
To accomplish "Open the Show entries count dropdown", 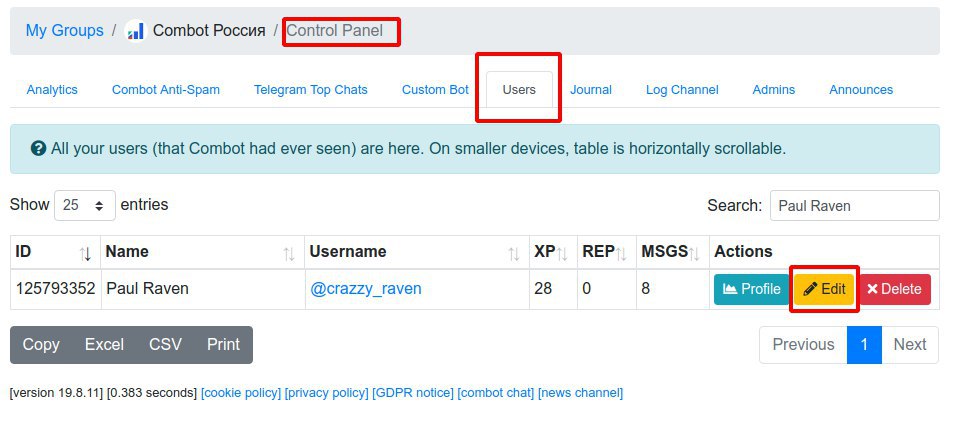I will click(x=85, y=205).
